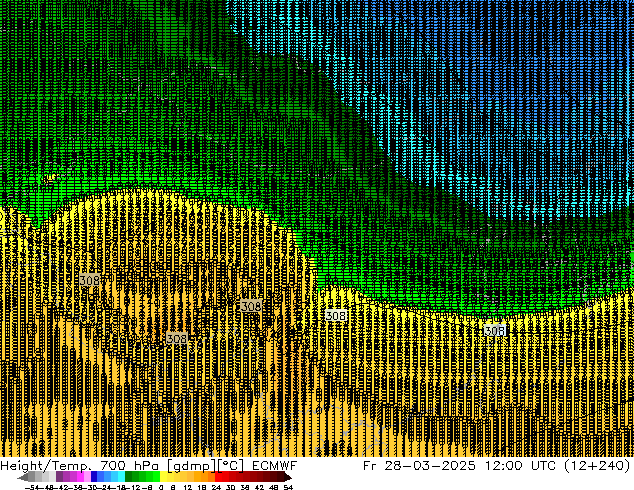Click the '(12+240)' forecast offset text
This screenshot has width=634, height=490.
tap(597, 466)
